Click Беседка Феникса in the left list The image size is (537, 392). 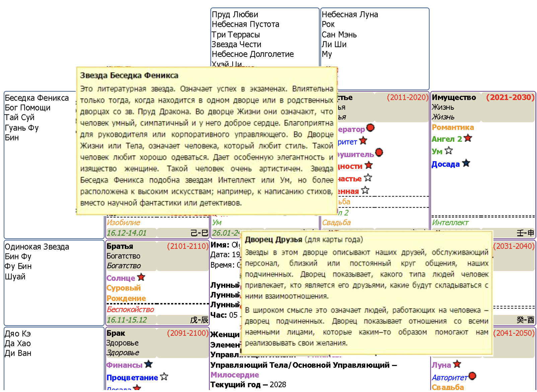tap(37, 98)
